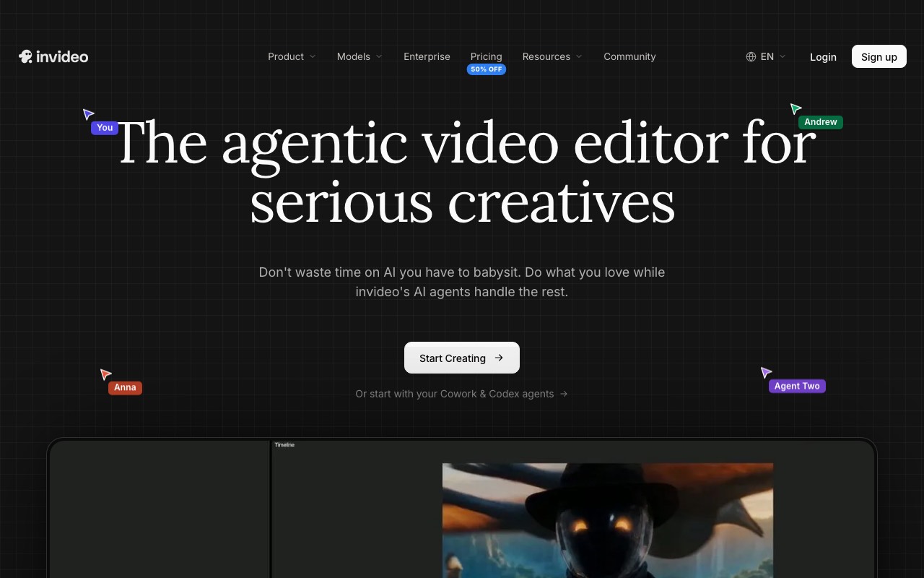Click the Timeline label in the editor

point(284,445)
